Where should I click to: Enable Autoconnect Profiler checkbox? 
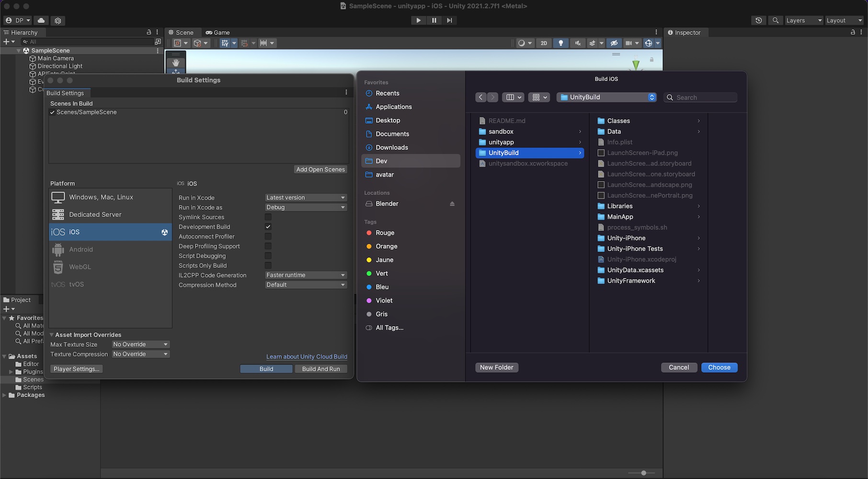(268, 236)
